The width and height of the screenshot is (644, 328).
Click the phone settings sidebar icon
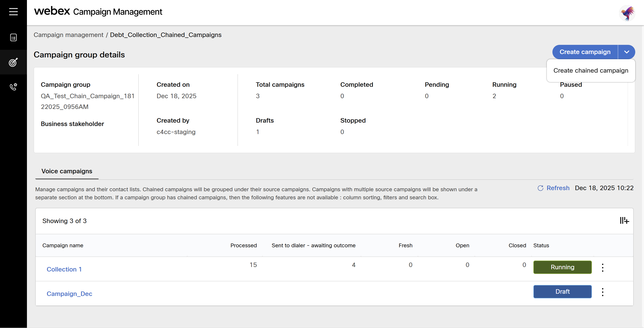13,87
